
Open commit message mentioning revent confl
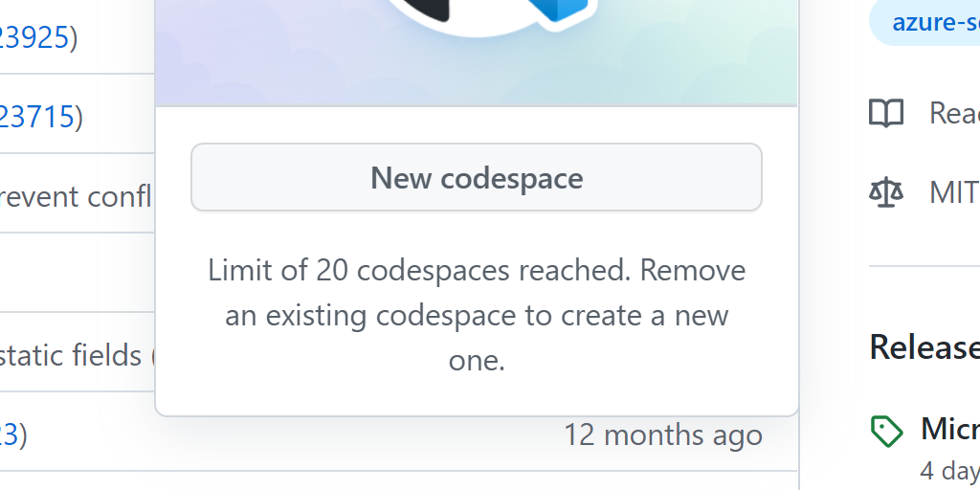pos(76,197)
